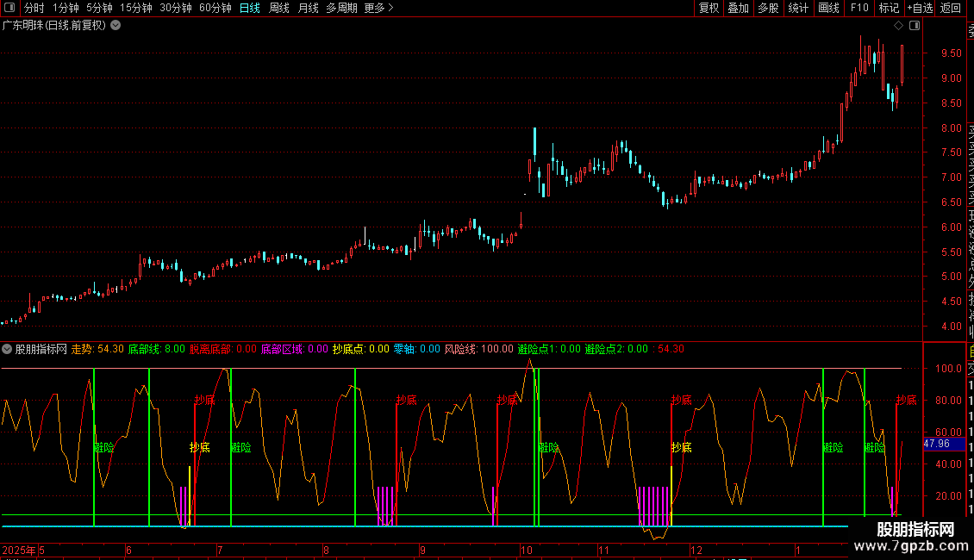Click the 广东明珠(日线.前复权) chart title
This screenshot has width=974, height=560.
click(54, 26)
